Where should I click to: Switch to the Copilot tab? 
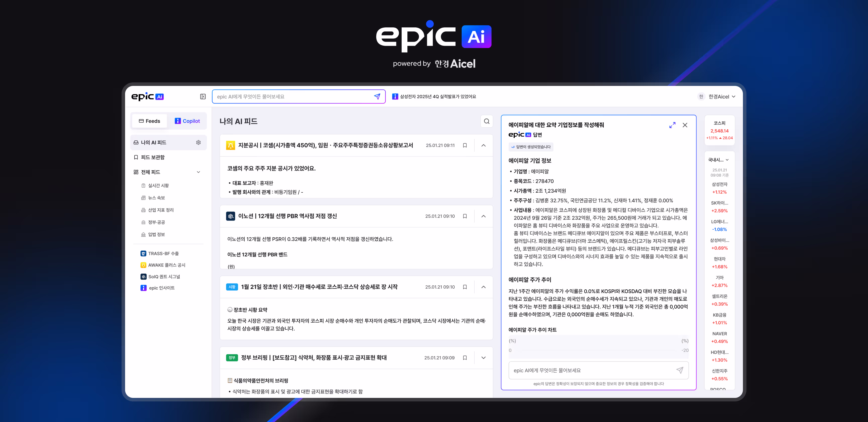point(187,121)
